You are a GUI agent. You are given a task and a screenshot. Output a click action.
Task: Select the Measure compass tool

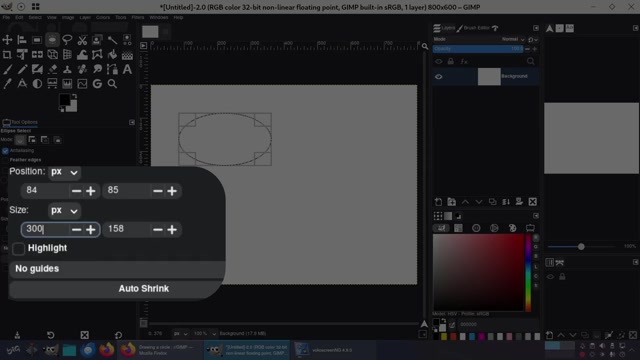22,84
